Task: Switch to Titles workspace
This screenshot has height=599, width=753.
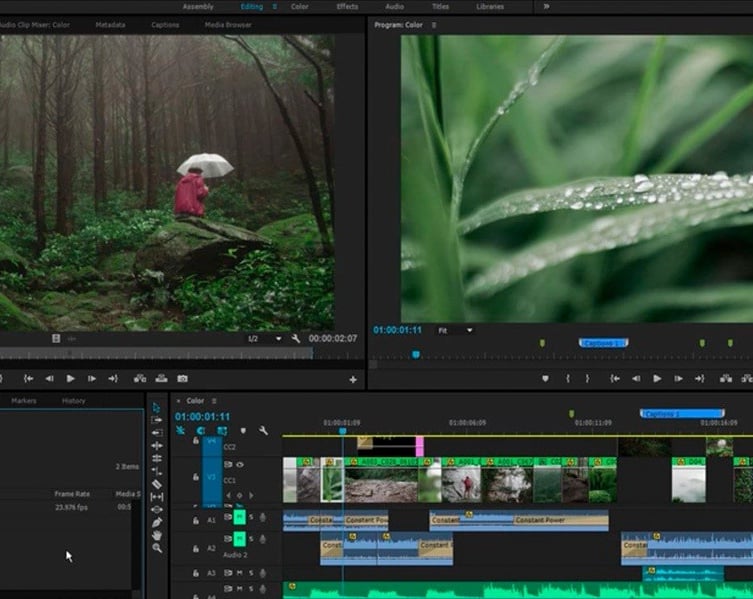Action: tap(440, 7)
